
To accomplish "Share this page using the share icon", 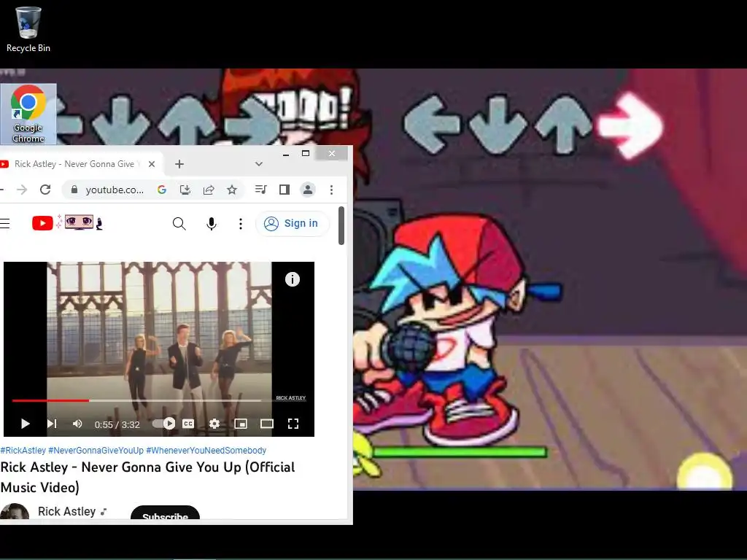I will [209, 190].
